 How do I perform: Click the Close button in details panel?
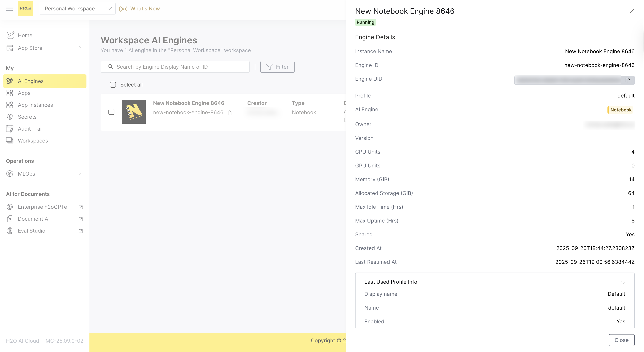point(621,340)
